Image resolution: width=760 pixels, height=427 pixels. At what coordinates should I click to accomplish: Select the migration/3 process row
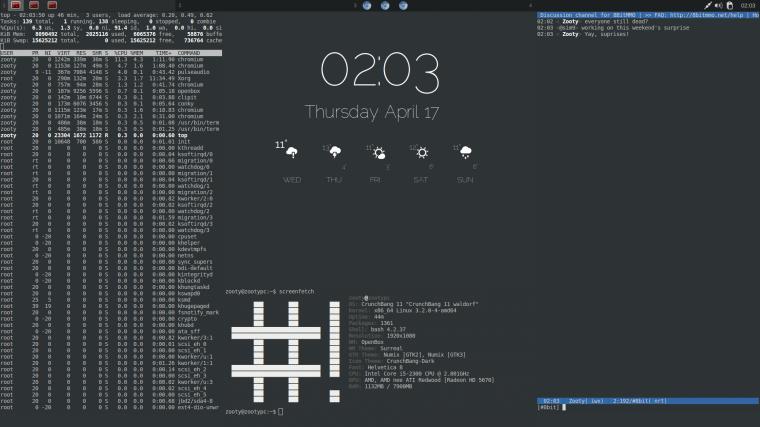tap(111, 218)
